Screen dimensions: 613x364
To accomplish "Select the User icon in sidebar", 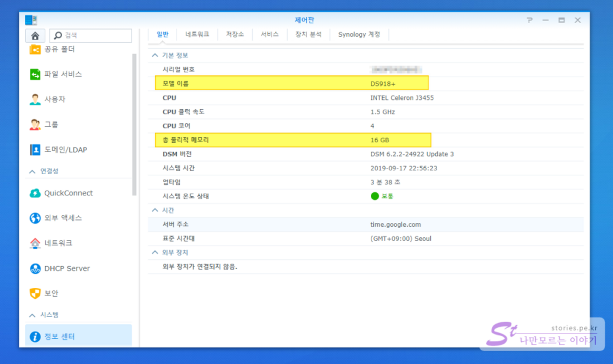I will tap(35, 99).
